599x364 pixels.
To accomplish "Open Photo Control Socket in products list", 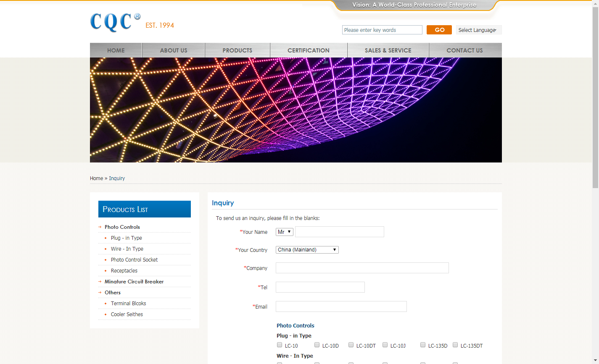I will tap(134, 260).
